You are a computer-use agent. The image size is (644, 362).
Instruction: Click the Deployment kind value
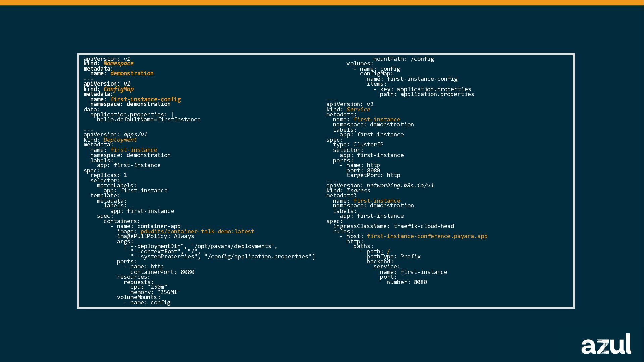click(120, 140)
